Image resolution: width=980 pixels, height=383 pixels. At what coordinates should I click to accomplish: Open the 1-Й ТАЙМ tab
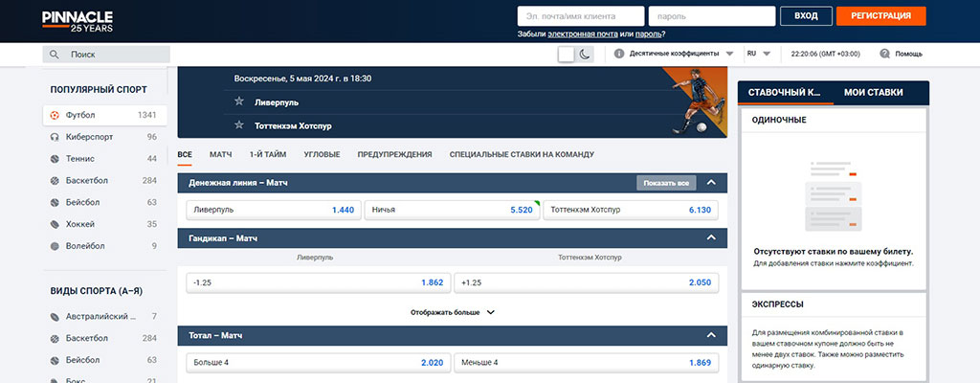268,154
